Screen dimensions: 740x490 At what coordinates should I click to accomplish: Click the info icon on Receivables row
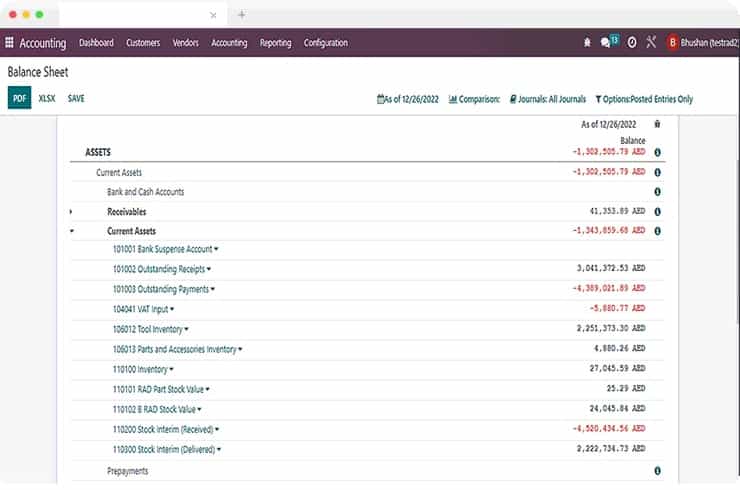(657, 212)
